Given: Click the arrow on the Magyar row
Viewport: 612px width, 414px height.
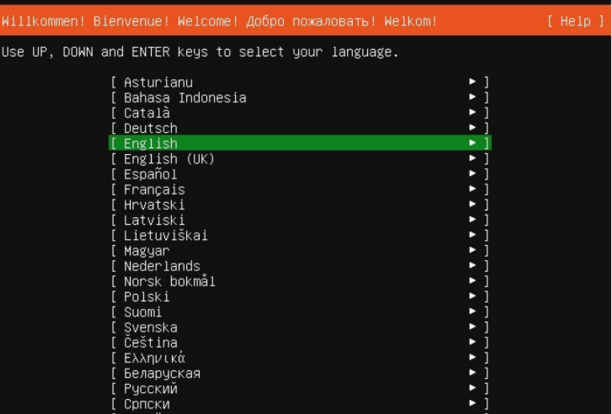Looking at the screenshot, I should tap(472, 250).
